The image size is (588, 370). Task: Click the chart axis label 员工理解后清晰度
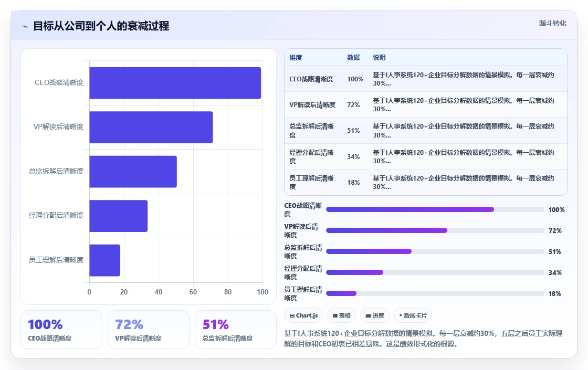56,260
